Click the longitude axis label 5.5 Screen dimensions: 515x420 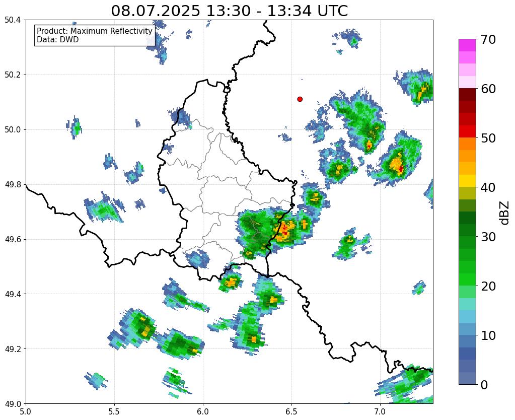(114, 411)
